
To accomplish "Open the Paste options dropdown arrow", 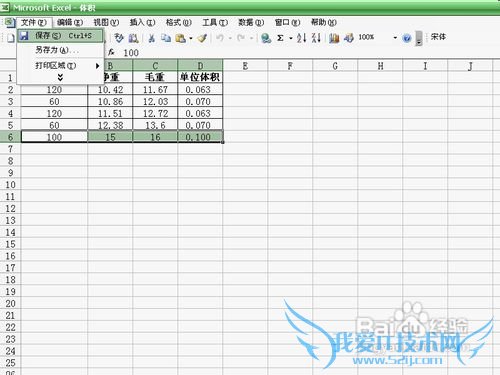I will click(x=191, y=38).
